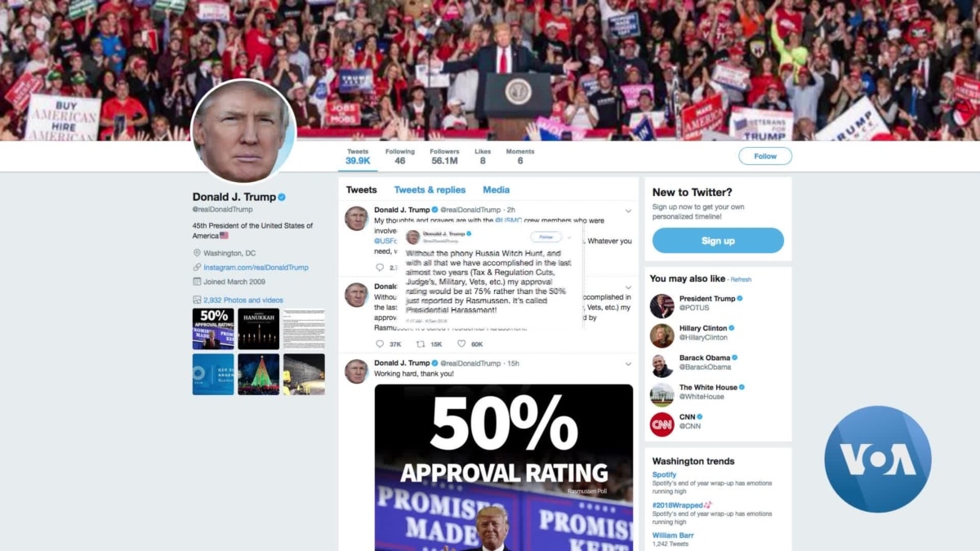
Task: Switch to the Media tab
Action: [496, 189]
